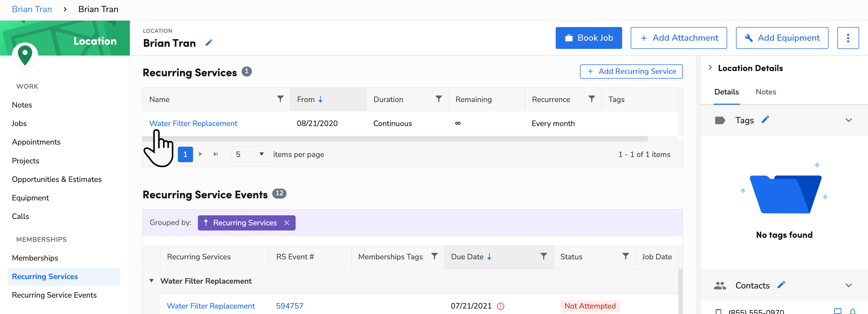Image resolution: width=868 pixels, height=314 pixels.
Task: Select page 1 in pagination
Action: click(x=185, y=154)
